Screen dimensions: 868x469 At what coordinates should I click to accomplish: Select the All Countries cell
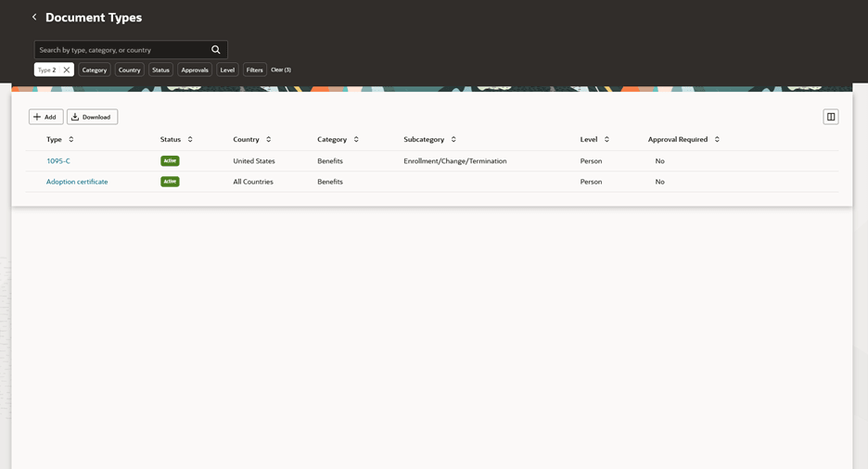pos(253,182)
